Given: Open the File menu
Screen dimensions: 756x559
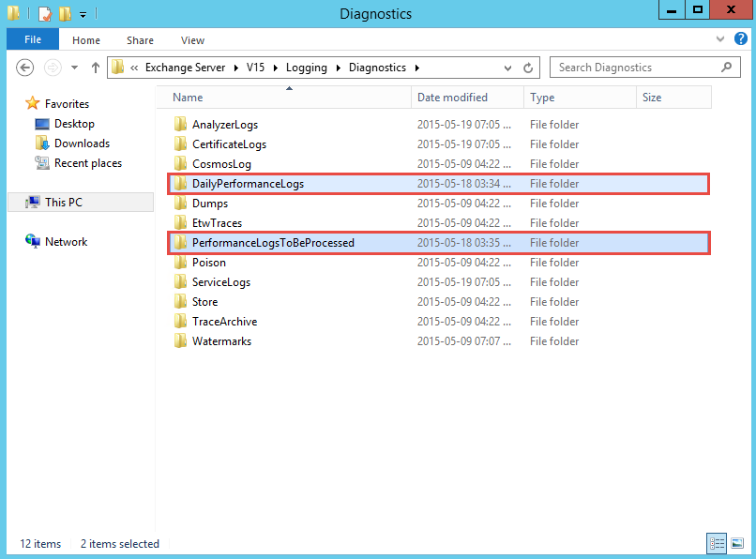Looking at the screenshot, I should (33, 39).
